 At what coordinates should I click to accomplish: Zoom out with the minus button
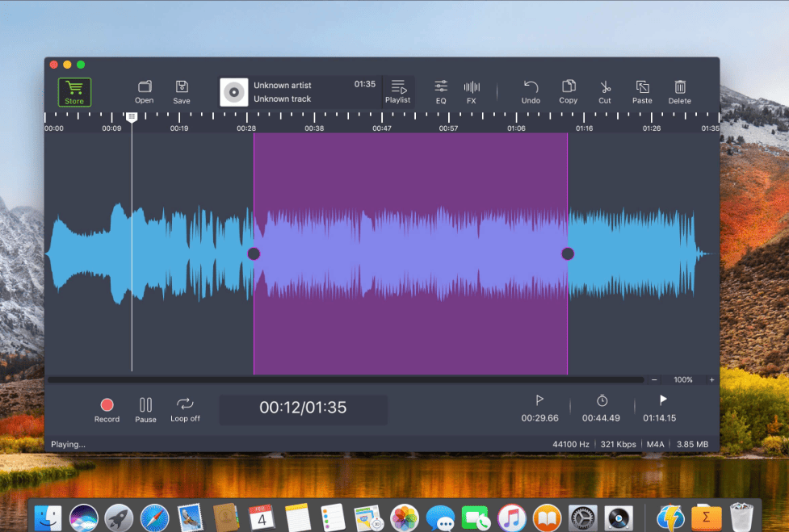[x=654, y=379]
